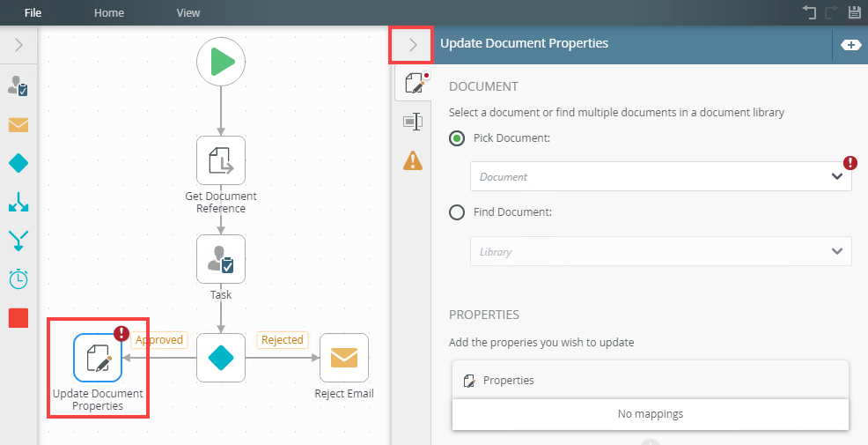
Task: Switch to the View tab
Action: tap(188, 12)
